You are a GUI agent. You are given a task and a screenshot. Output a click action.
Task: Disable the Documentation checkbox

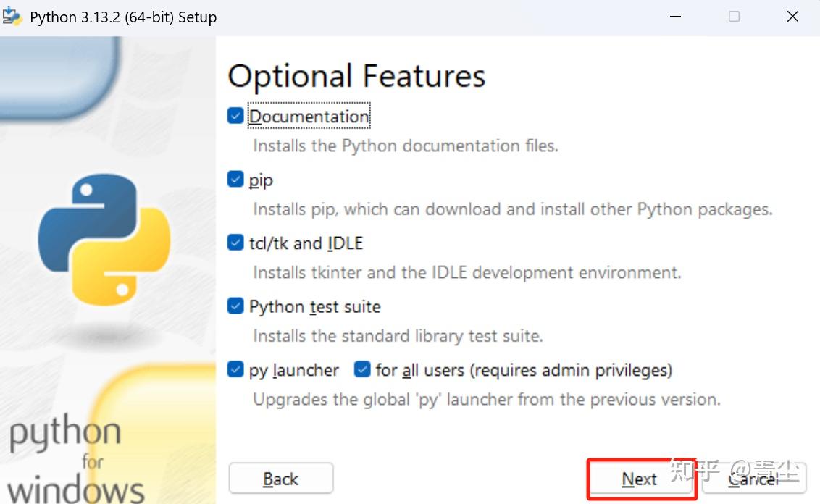(235, 114)
